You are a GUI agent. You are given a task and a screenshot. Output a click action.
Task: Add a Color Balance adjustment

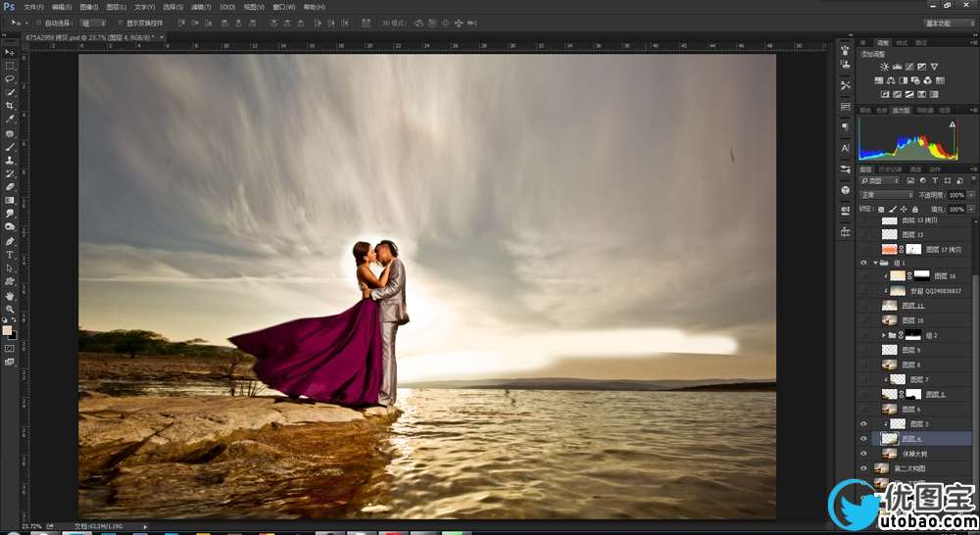tap(891, 80)
